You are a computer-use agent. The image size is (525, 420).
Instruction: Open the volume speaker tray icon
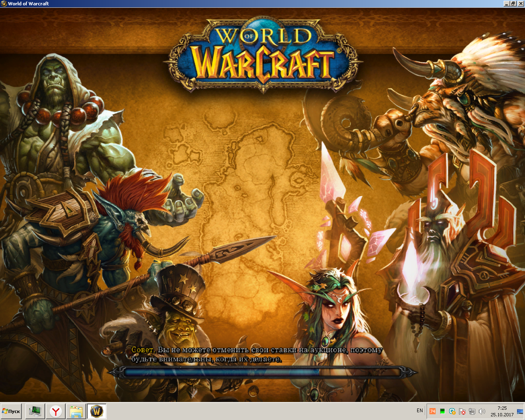(x=482, y=411)
